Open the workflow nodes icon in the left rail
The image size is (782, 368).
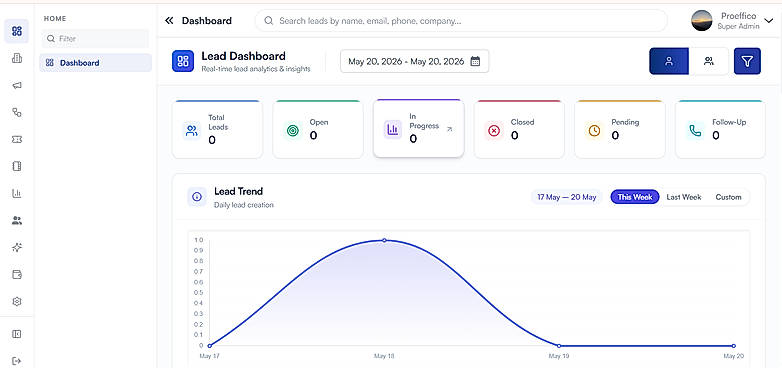tap(16, 113)
